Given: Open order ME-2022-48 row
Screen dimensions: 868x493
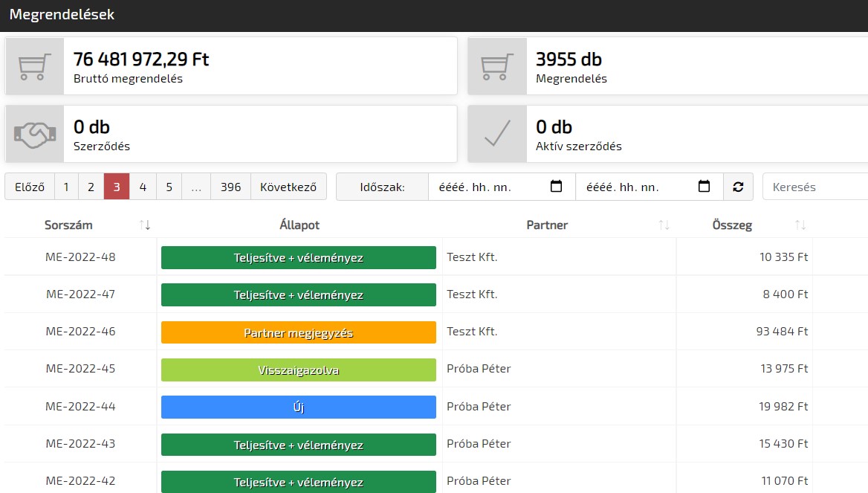Looking at the screenshot, I should [80, 257].
